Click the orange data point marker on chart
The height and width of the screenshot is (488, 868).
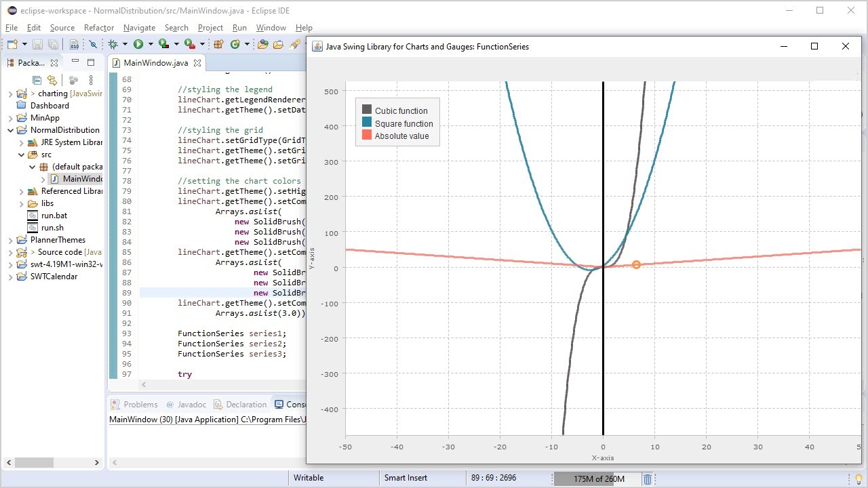tap(636, 265)
